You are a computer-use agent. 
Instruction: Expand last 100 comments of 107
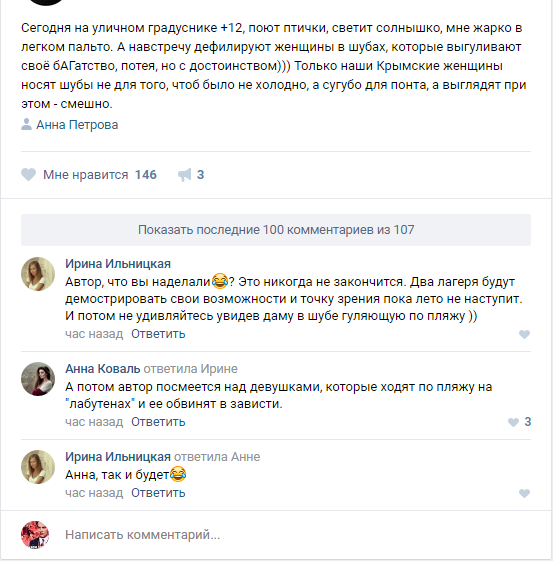(x=276, y=230)
